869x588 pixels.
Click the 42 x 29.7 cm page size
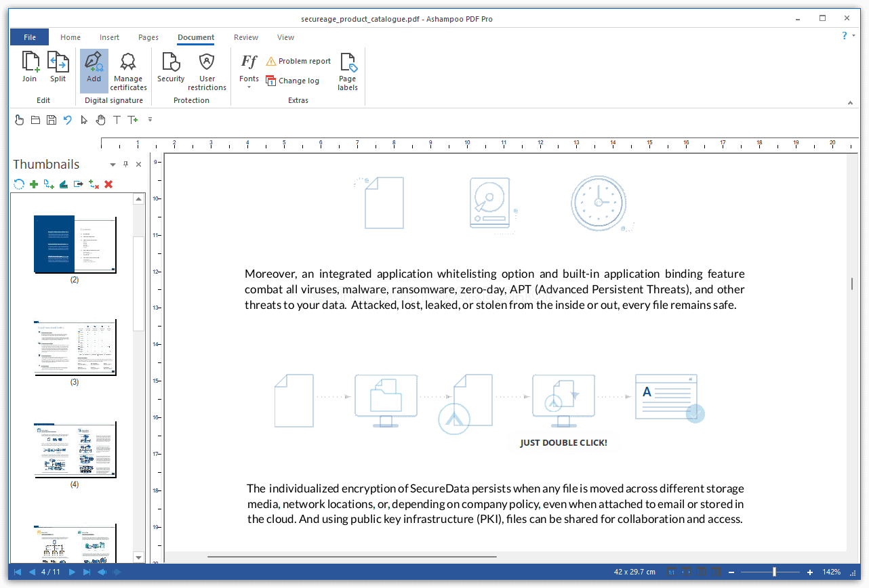click(x=634, y=572)
